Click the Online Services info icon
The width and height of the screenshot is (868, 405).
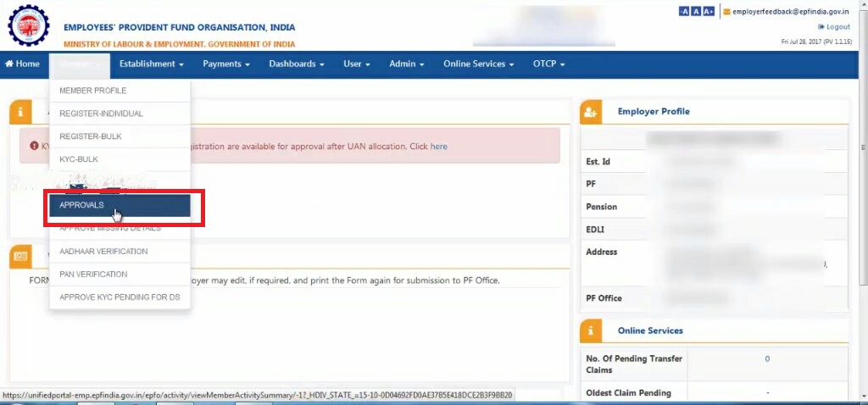(x=591, y=330)
